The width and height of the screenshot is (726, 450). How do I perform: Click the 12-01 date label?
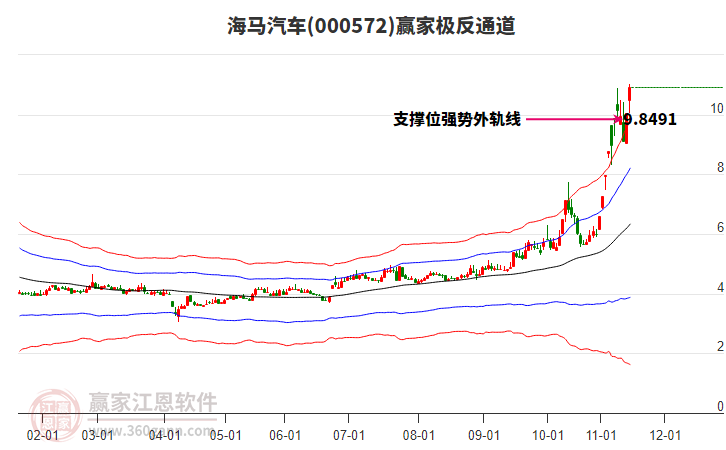point(665,436)
